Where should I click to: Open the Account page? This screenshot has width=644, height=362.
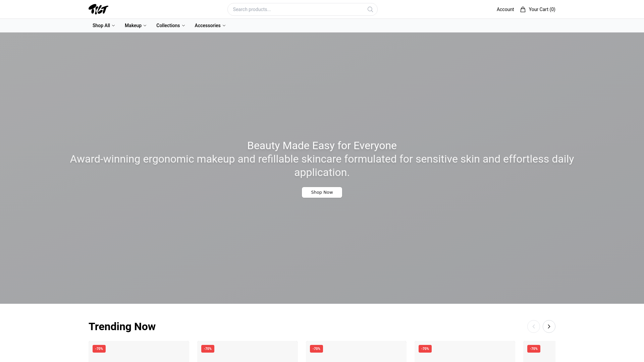tap(505, 9)
